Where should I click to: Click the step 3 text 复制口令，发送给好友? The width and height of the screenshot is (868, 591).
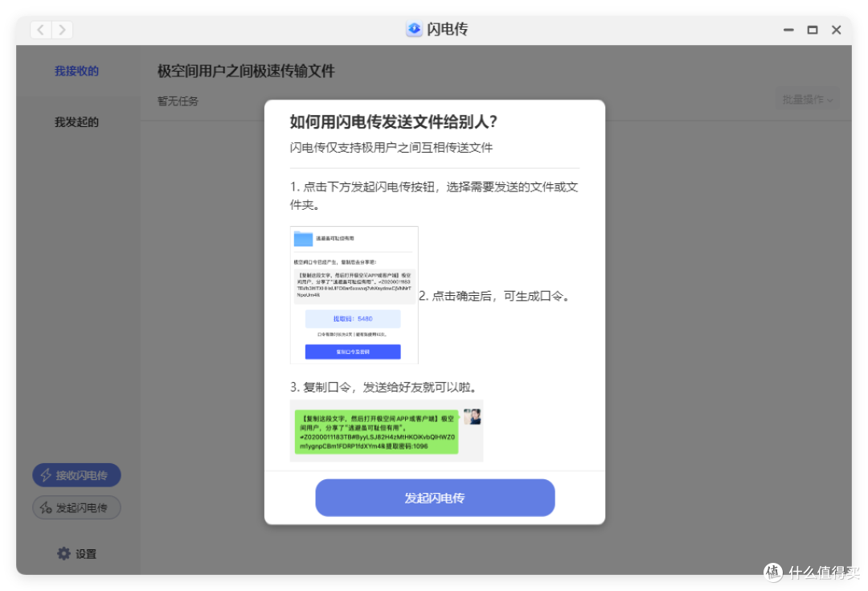click(384, 388)
